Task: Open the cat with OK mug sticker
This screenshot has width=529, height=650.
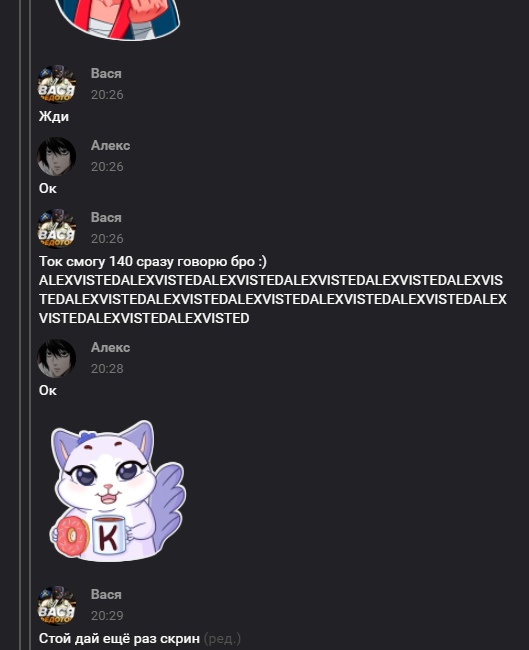Action: [x=118, y=491]
